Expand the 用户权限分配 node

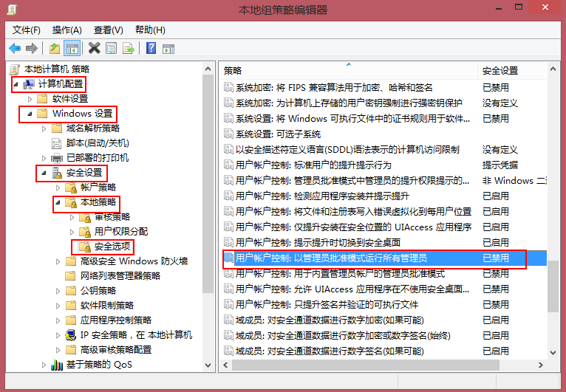click(x=72, y=232)
